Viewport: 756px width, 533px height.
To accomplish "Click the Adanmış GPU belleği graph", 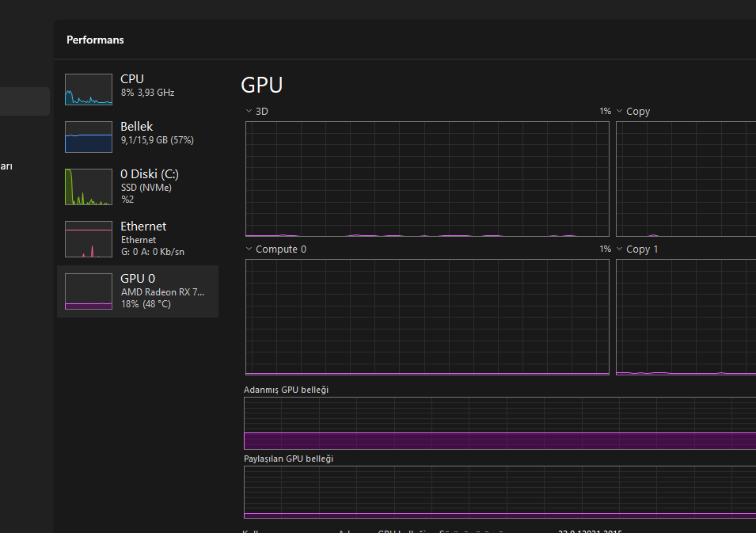I will 500,423.
